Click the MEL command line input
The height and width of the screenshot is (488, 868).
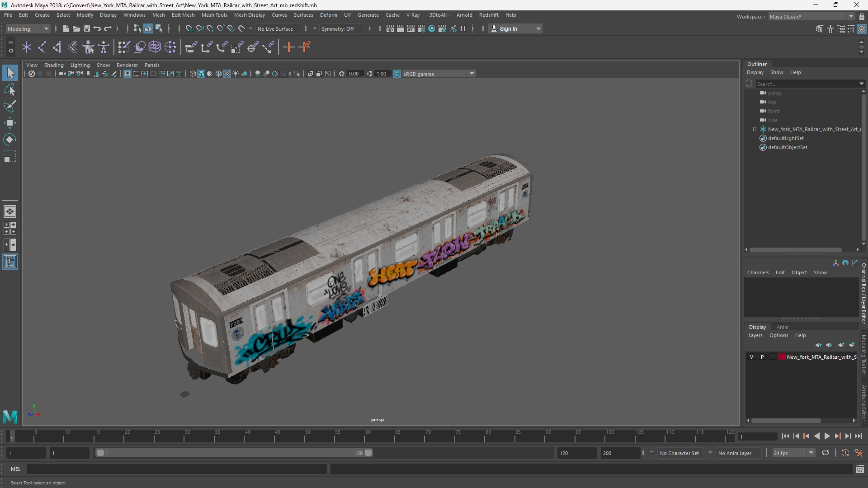point(177,469)
